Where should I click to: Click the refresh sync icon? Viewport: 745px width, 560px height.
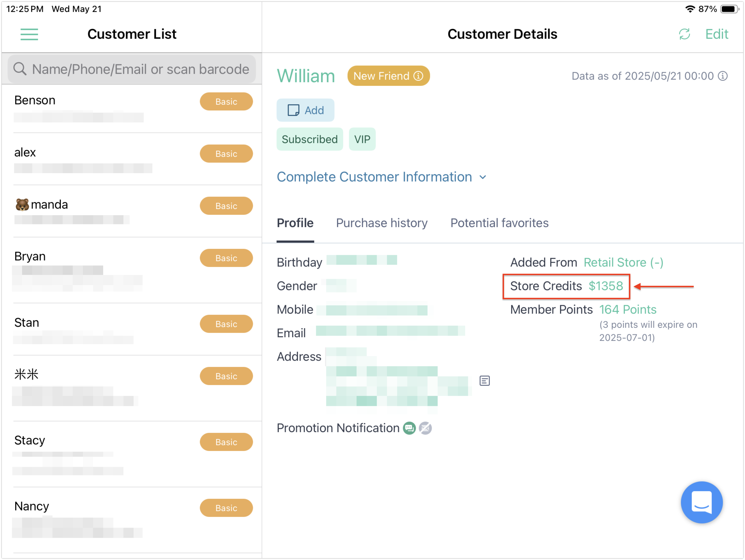click(x=684, y=34)
